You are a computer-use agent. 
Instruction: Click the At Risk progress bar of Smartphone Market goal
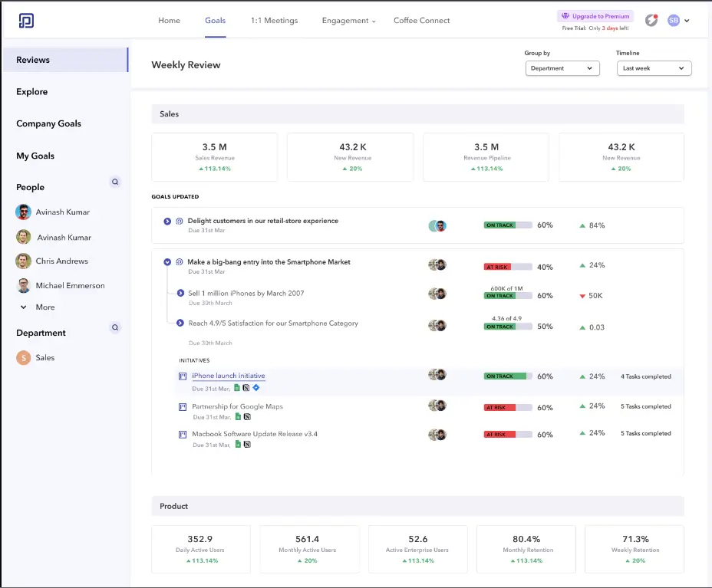click(507, 267)
